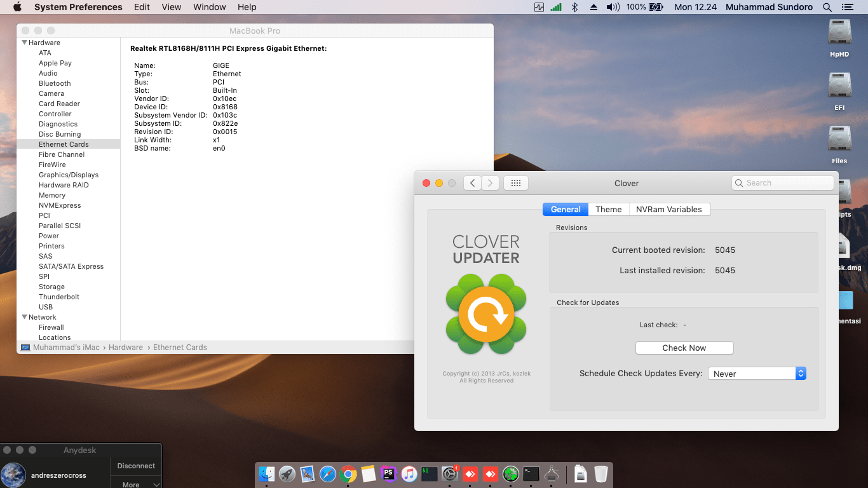Click the Muhammad Sundoro user menu
The width and height of the screenshot is (868, 488).
click(769, 7)
